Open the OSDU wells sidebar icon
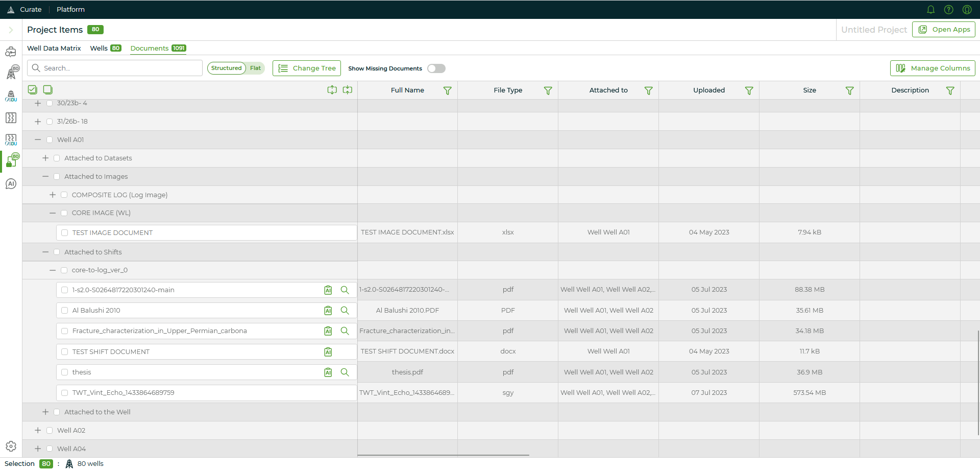Image resolution: width=980 pixels, height=470 pixels. point(11,96)
